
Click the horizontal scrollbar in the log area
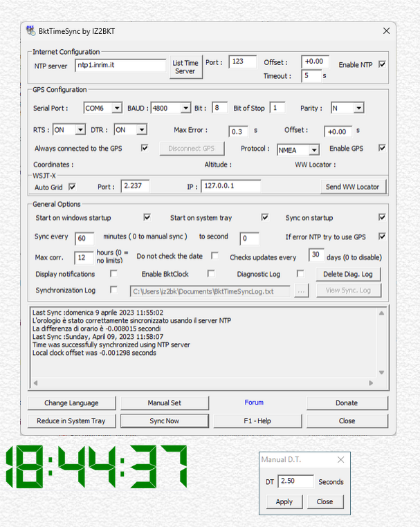pyautogui.click(x=201, y=382)
